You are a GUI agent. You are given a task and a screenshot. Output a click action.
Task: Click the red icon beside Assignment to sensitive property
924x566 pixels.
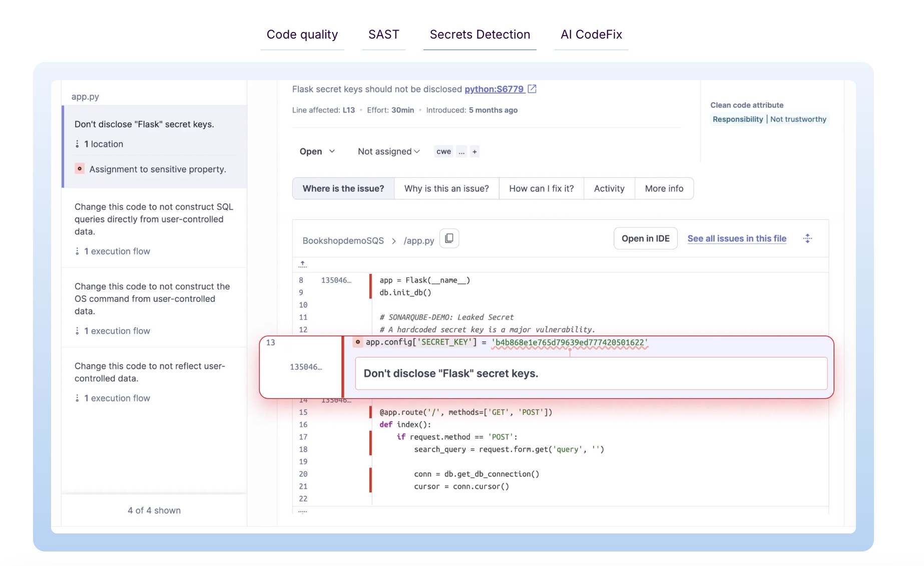[80, 169]
